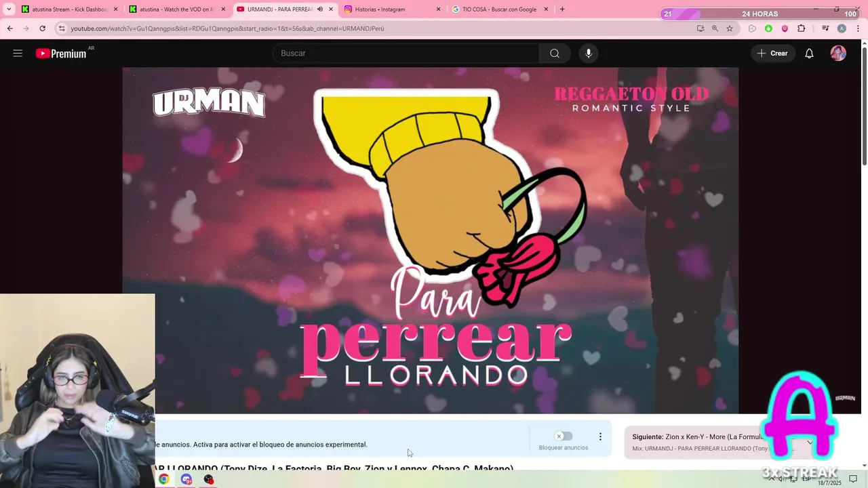Open the Chrome profile avatar A
Screen dimensions: 868x488
pyautogui.click(x=842, y=28)
